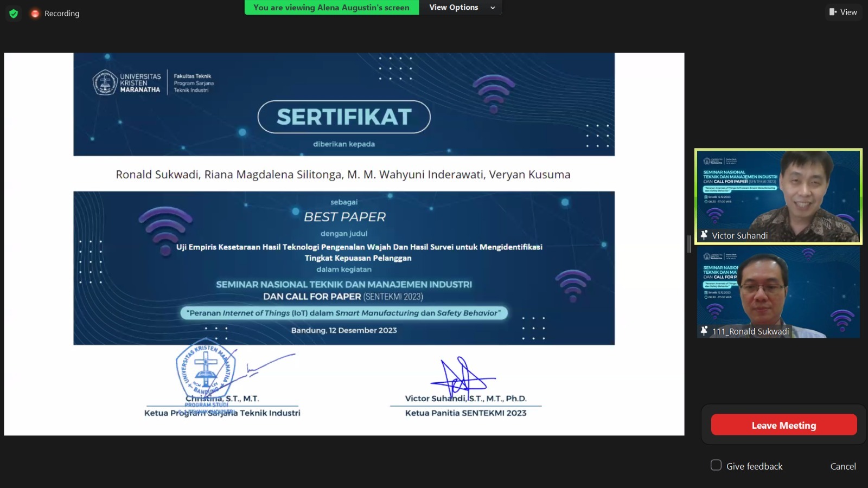Select 111_Ronald Sukwadi's video thumbnail
868x488 pixels.
(778, 292)
